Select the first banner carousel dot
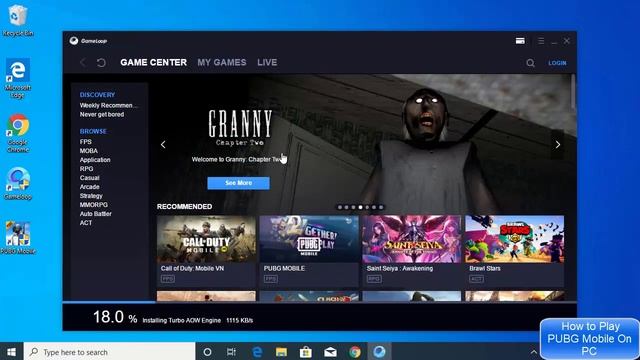This screenshot has height=360, width=640. point(340,207)
